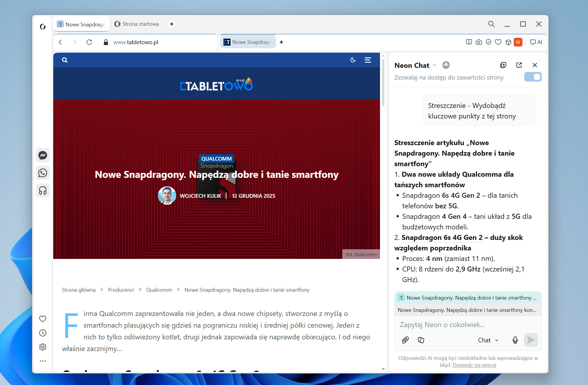Open the Chat mode dropdown
Image resolution: width=588 pixels, height=385 pixels.
pos(488,340)
